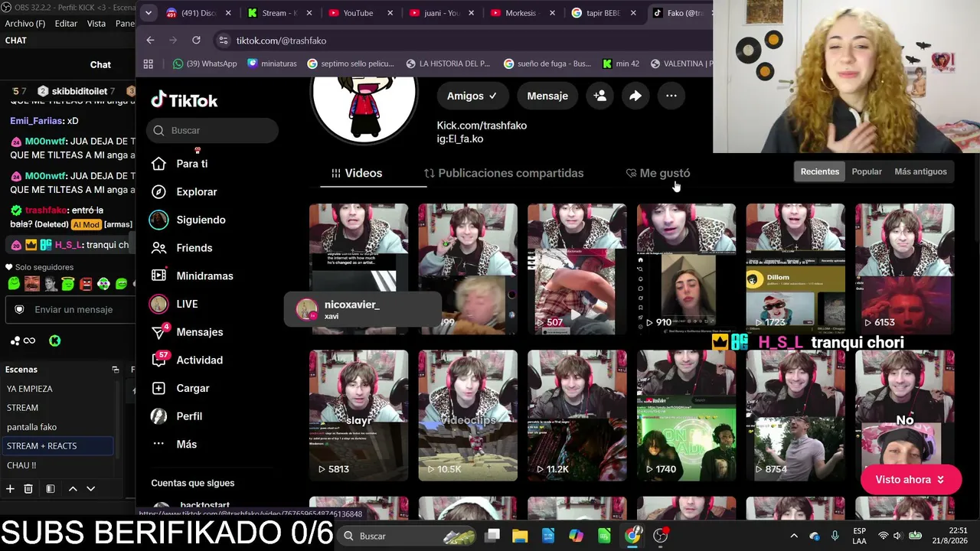980x551 pixels.
Task: Open the Cargar upload page
Action: click(x=180, y=389)
